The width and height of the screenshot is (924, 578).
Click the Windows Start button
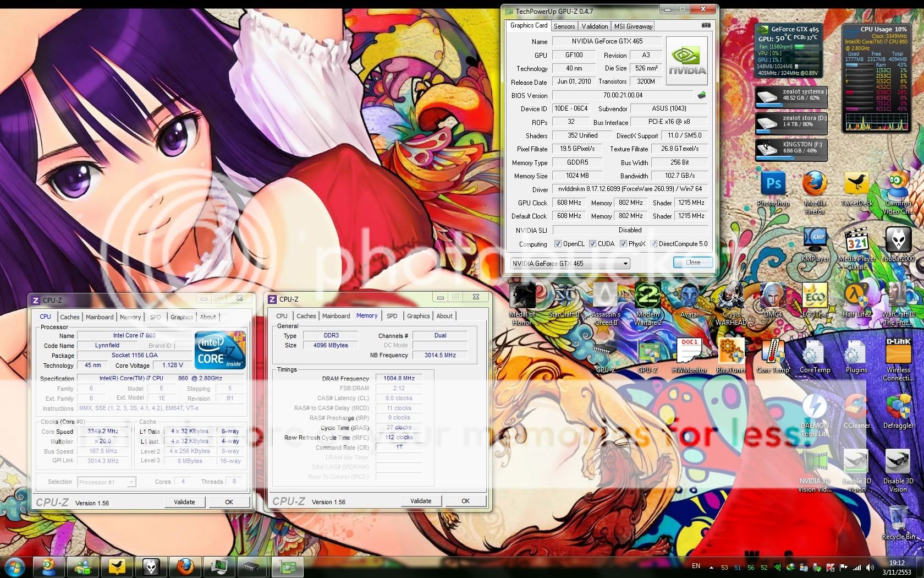pyautogui.click(x=14, y=566)
